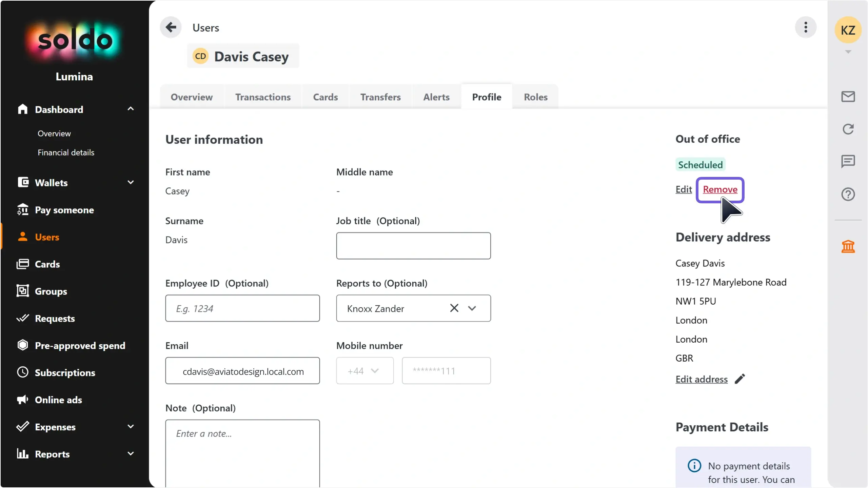Switch to the Alerts tab
Image resolution: width=868 pixels, height=488 pixels.
pos(436,97)
